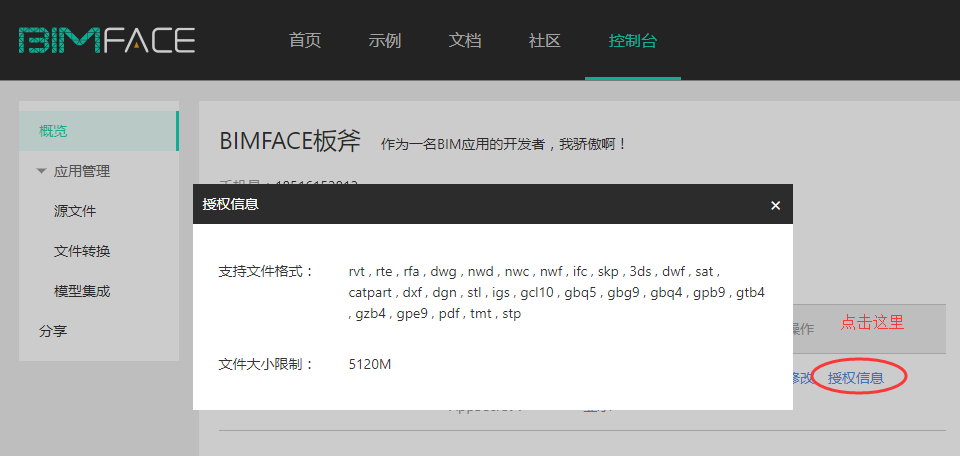Image resolution: width=960 pixels, height=456 pixels.
Task: Open 源文件 in the sidebar
Action: coord(75,211)
